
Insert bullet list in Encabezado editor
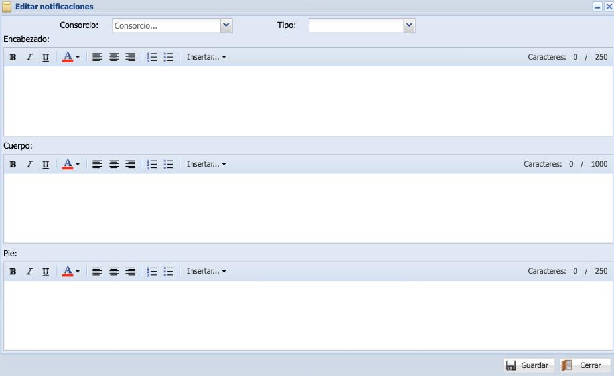click(168, 57)
